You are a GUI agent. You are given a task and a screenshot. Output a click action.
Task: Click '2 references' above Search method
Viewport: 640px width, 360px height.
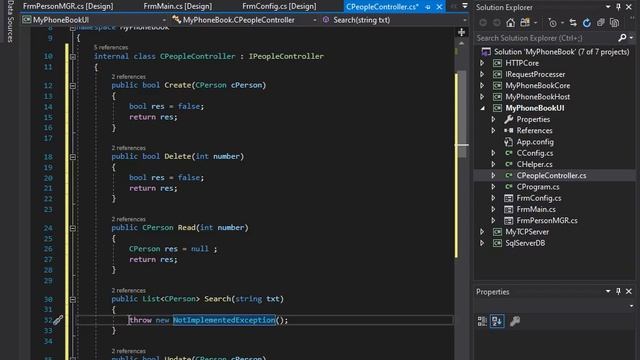(x=129, y=290)
